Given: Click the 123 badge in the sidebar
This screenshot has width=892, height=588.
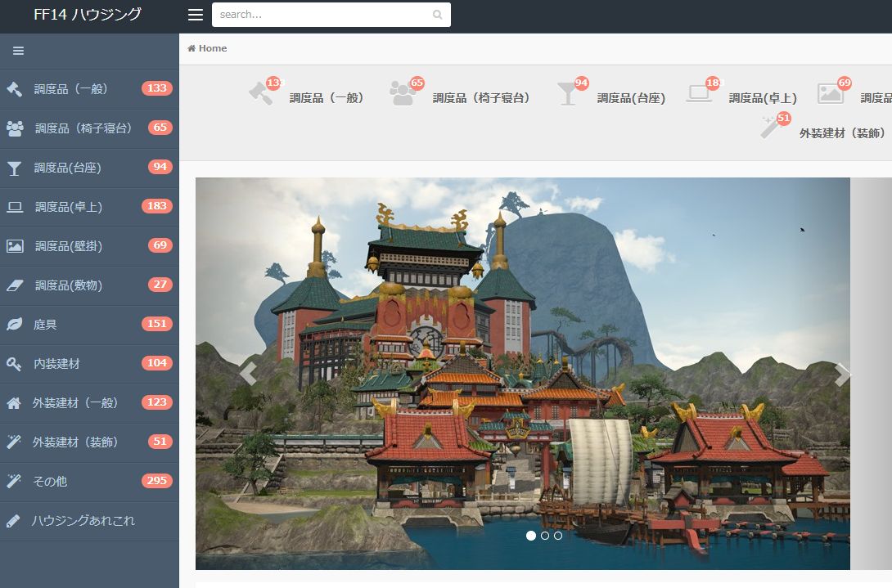Looking at the screenshot, I should (157, 402).
